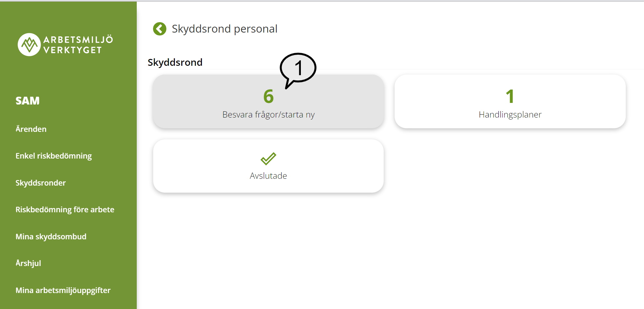Click the back arrow beside Skyddsrond personal
The height and width of the screenshot is (309, 644).
click(x=159, y=29)
